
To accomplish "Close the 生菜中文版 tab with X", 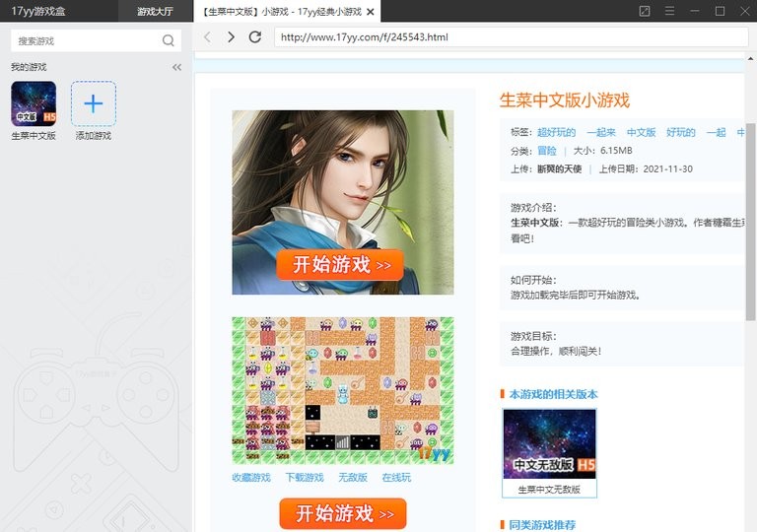I will [x=371, y=12].
